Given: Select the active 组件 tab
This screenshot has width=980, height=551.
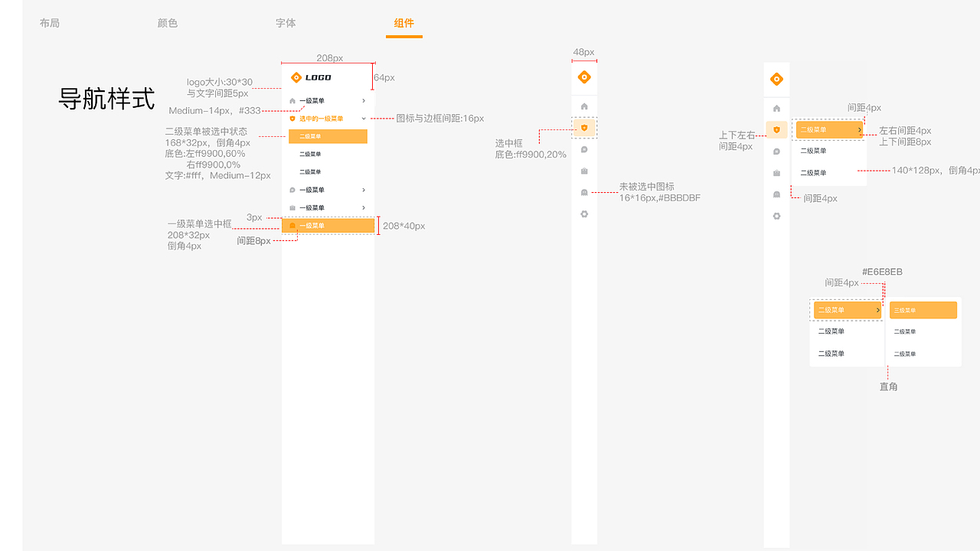Looking at the screenshot, I should point(404,23).
